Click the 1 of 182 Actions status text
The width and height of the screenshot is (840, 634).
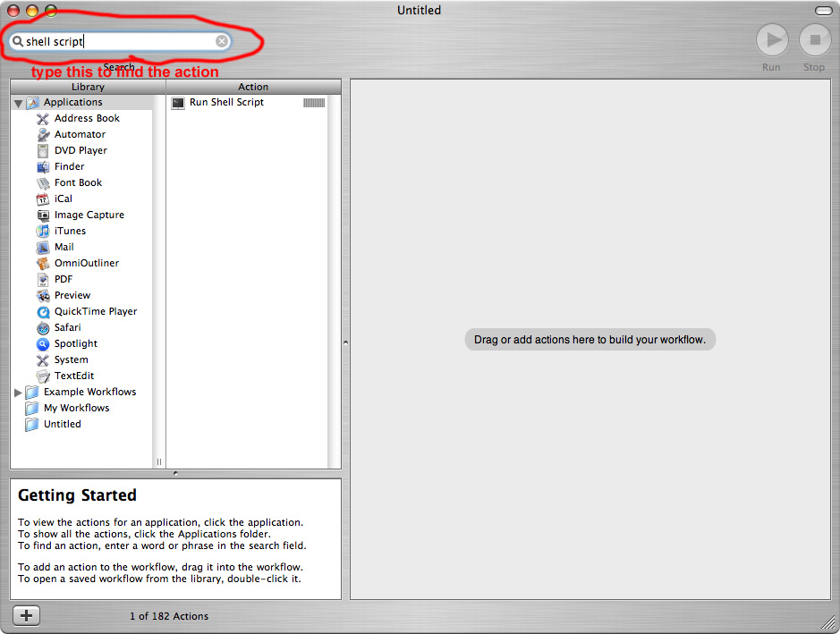click(x=169, y=616)
